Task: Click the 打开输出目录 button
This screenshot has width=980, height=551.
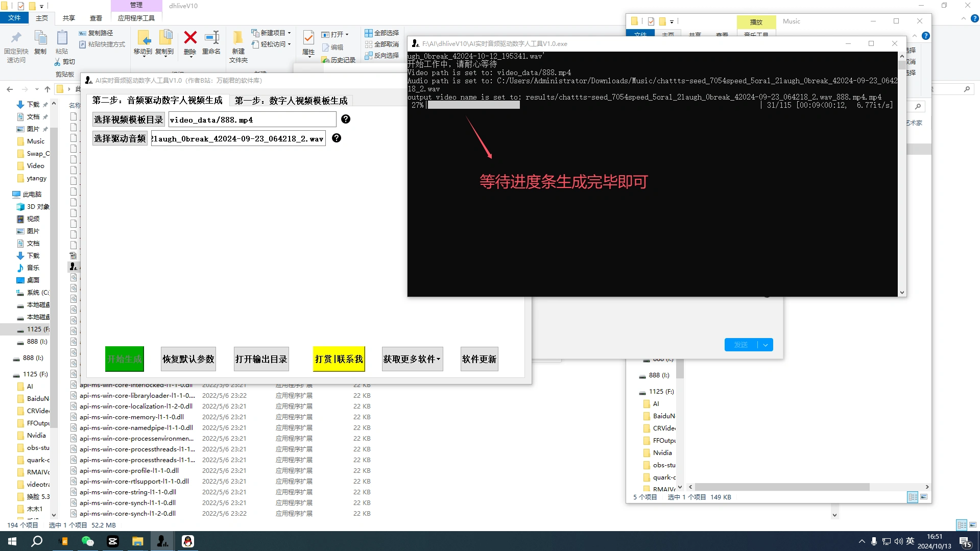Action: [x=261, y=359]
